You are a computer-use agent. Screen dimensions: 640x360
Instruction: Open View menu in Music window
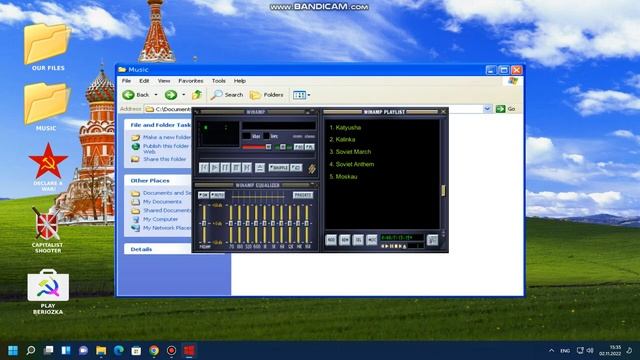(x=164, y=81)
